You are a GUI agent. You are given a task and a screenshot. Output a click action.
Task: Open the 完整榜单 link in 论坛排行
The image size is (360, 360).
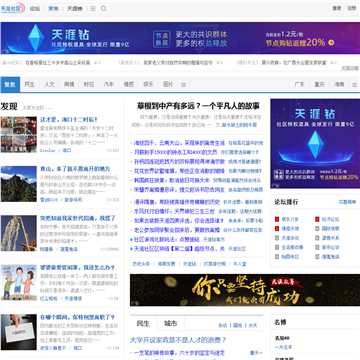click(347, 202)
